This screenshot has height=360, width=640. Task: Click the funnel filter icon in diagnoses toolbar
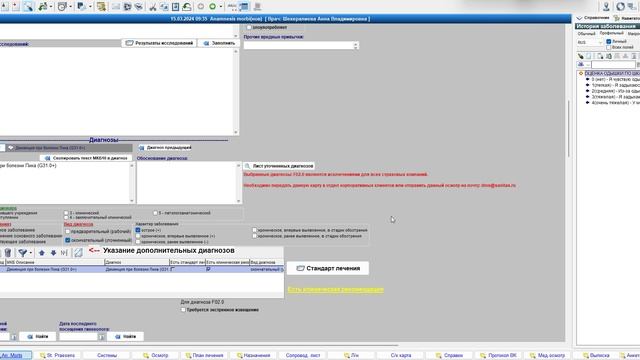tap(22, 253)
